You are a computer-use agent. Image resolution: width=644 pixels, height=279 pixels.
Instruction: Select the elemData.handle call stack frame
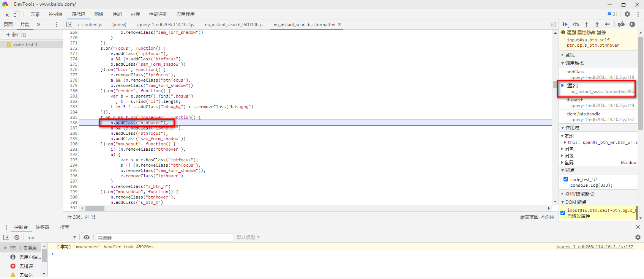click(x=598, y=117)
